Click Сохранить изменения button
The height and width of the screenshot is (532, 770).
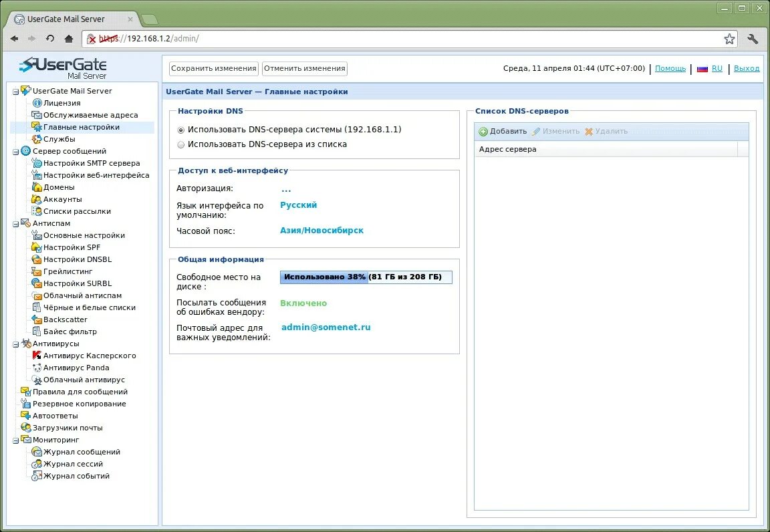point(214,69)
